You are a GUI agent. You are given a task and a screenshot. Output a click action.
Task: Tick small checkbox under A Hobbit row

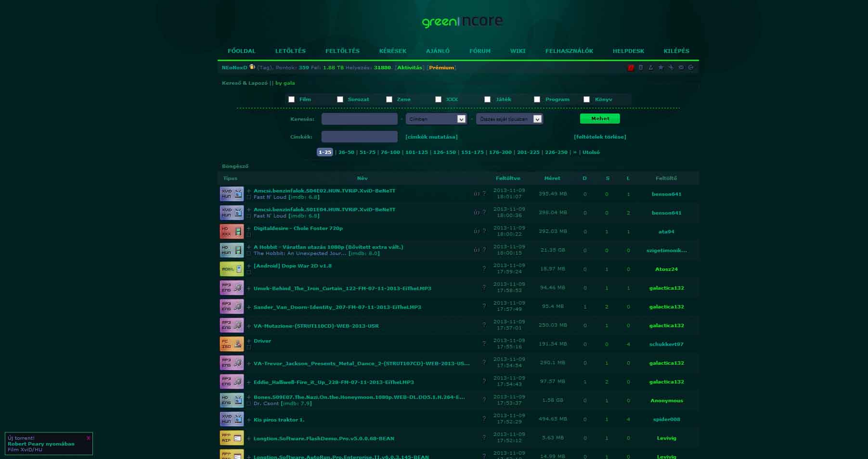(x=249, y=254)
